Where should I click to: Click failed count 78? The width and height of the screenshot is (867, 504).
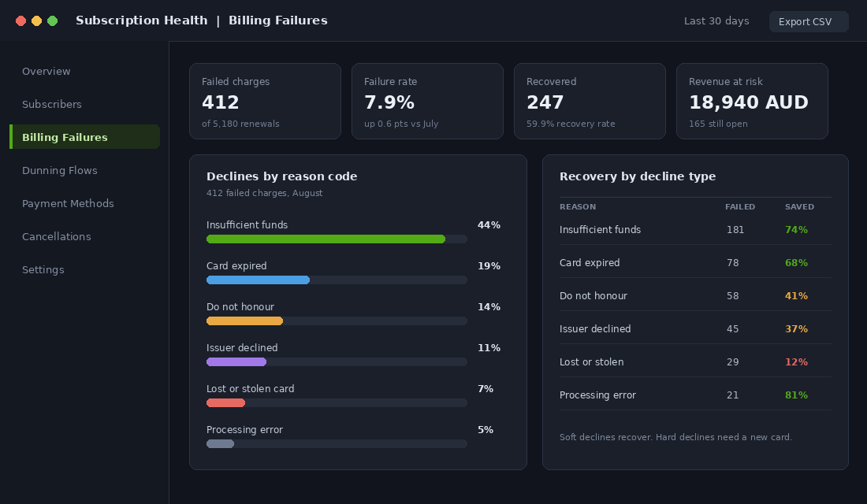tap(733, 262)
